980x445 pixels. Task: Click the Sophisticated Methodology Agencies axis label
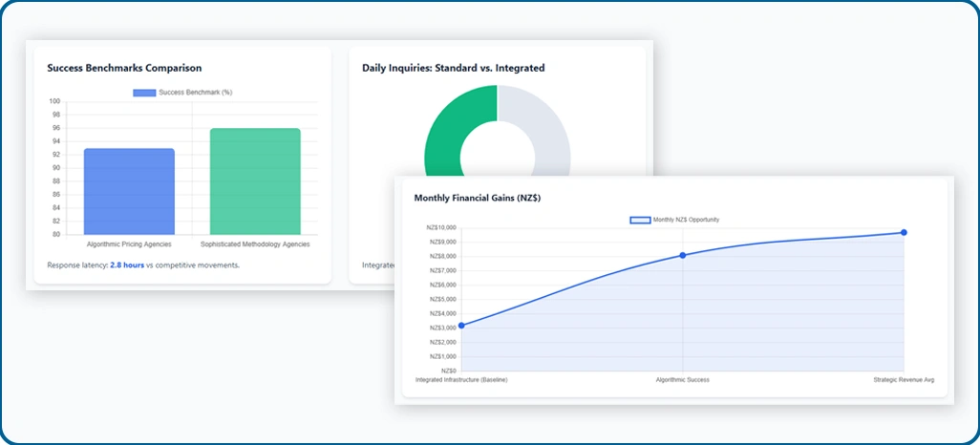[255, 244]
